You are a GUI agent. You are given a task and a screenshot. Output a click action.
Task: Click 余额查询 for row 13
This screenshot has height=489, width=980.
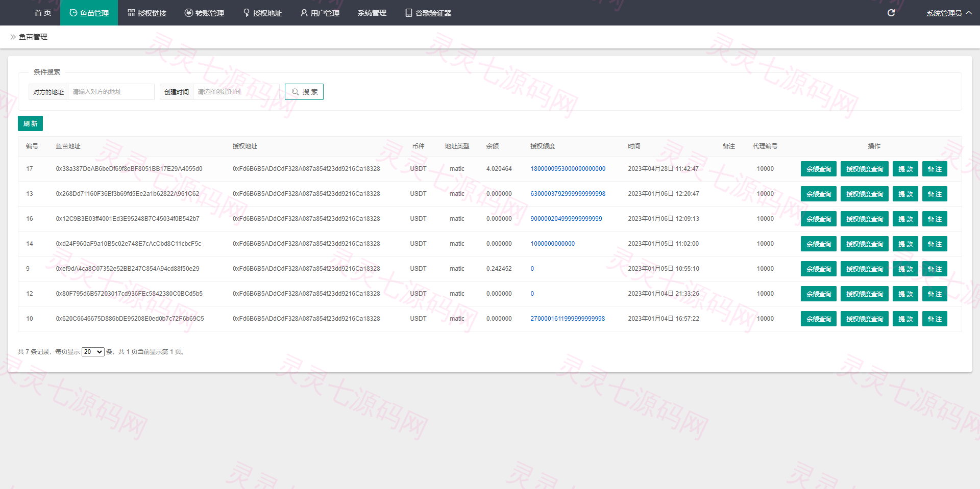(819, 194)
